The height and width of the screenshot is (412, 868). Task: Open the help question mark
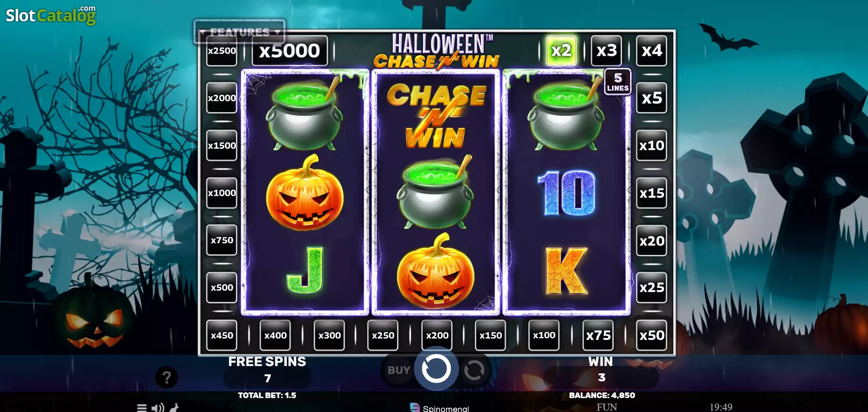[x=166, y=377]
